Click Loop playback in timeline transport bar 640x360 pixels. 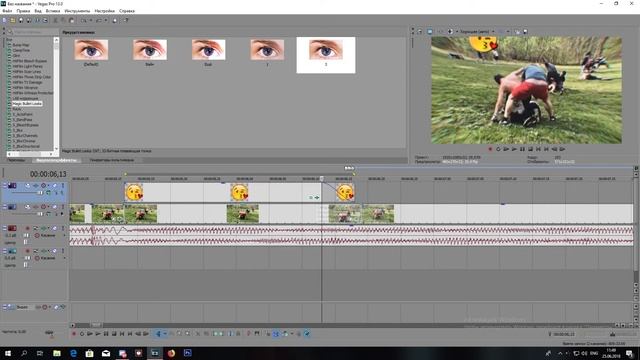82,334
